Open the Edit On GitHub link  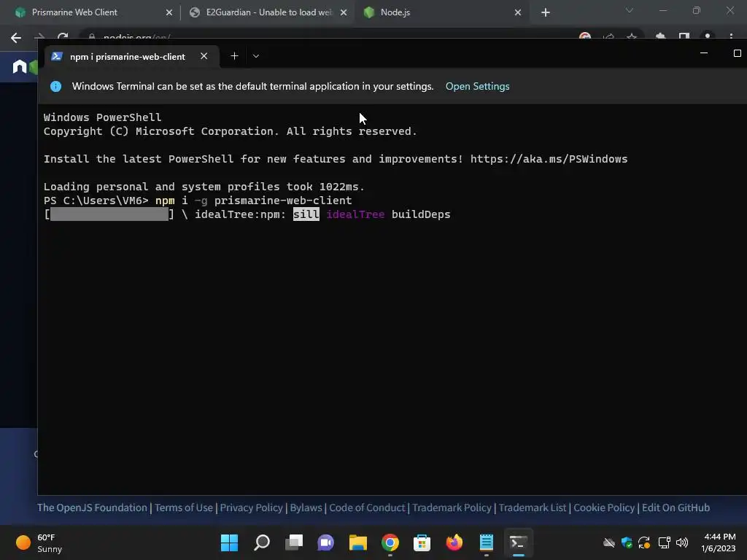676,507
